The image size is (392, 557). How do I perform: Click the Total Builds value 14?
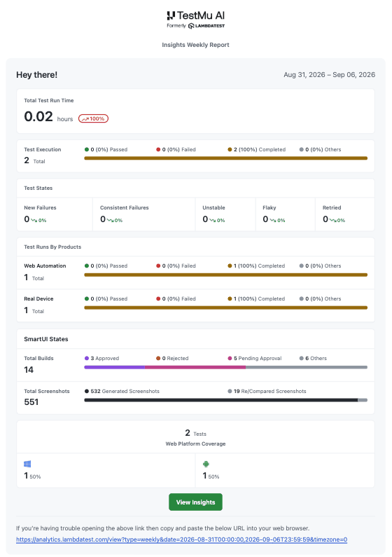29,370
